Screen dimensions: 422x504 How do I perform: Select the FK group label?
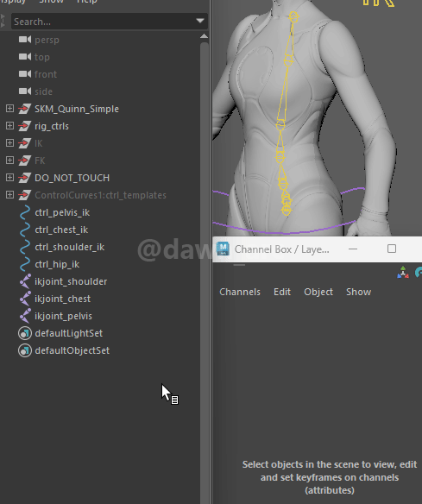(x=40, y=161)
